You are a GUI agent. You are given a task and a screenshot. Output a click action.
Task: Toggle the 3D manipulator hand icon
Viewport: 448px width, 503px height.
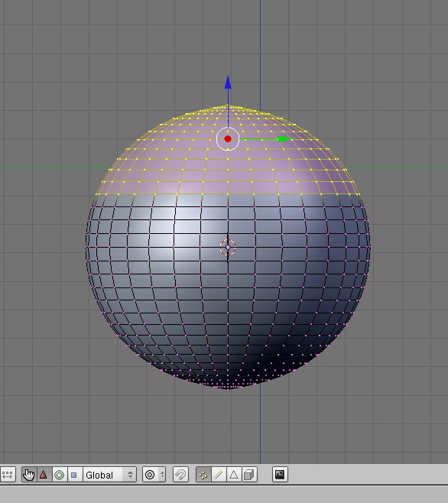click(x=29, y=475)
